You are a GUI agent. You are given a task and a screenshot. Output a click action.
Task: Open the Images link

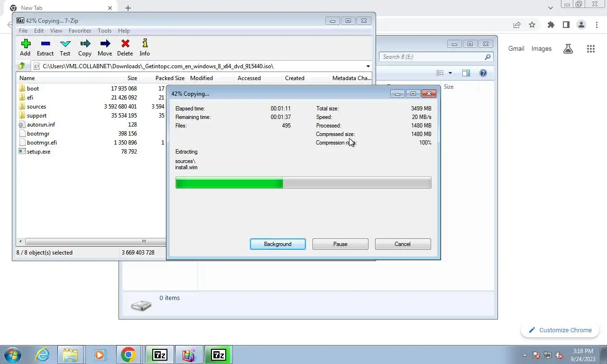(x=542, y=48)
